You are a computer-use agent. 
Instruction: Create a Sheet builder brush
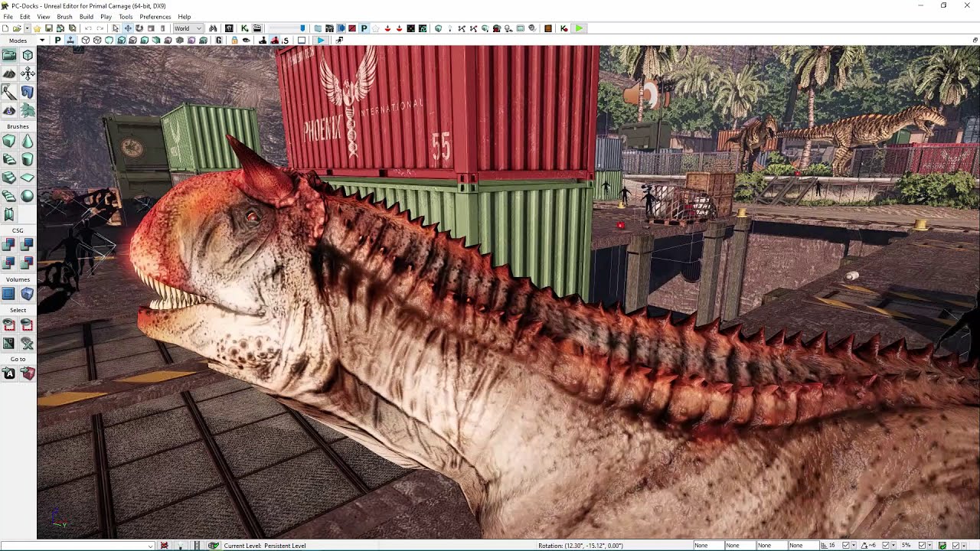point(28,178)
